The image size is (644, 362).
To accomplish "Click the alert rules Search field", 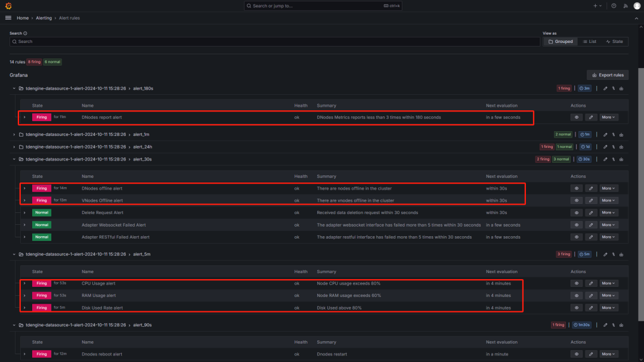I will (x=274, y=42).
